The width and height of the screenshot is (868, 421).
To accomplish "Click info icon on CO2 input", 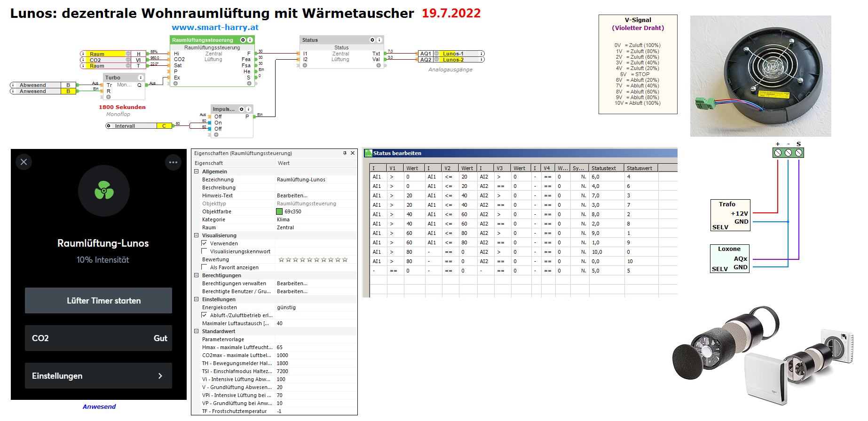I will pyautogui.click(x=83, y=60).
